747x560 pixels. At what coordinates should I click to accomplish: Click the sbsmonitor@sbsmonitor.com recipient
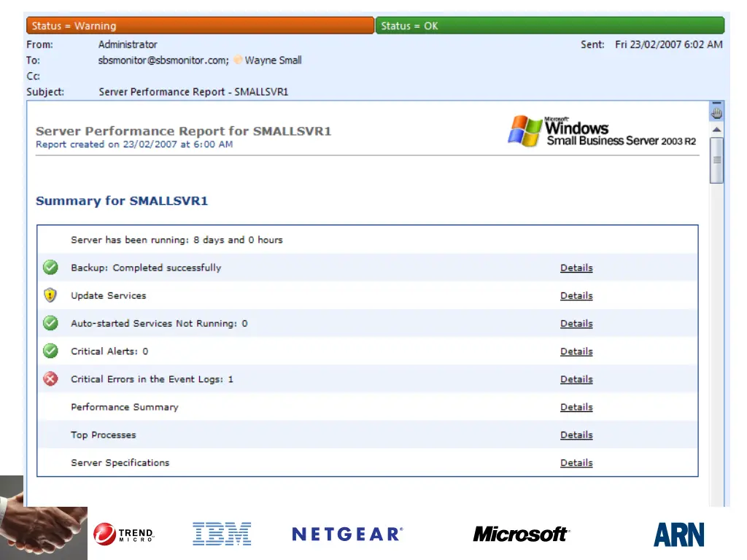click(x=163, y=61)
